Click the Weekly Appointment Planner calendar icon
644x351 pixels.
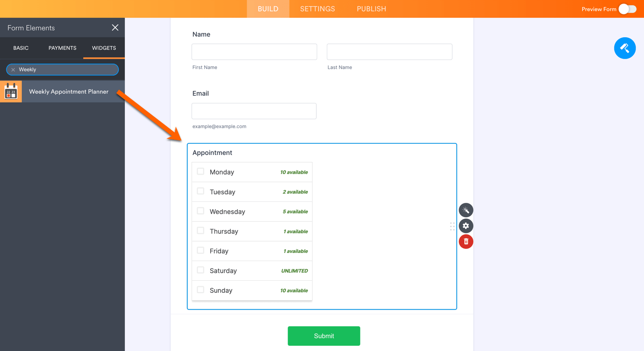(11, 91)
